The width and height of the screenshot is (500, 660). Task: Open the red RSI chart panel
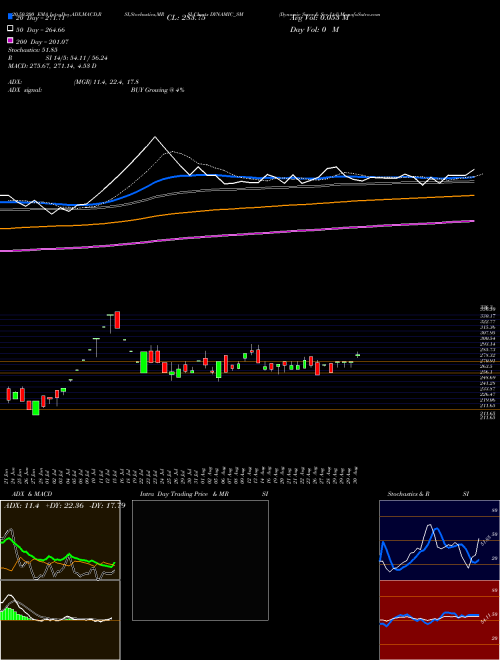click(x=439, y=620)
